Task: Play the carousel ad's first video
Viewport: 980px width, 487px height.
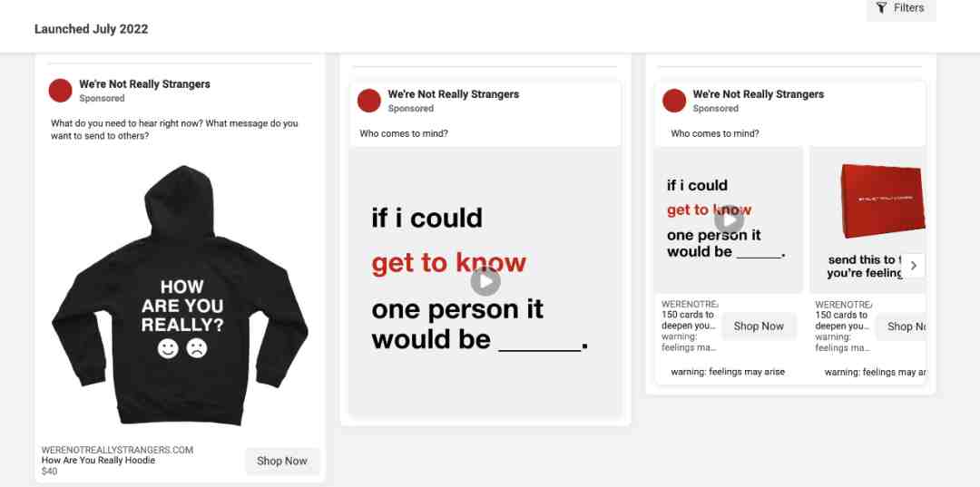Action: tap(729, 219)
